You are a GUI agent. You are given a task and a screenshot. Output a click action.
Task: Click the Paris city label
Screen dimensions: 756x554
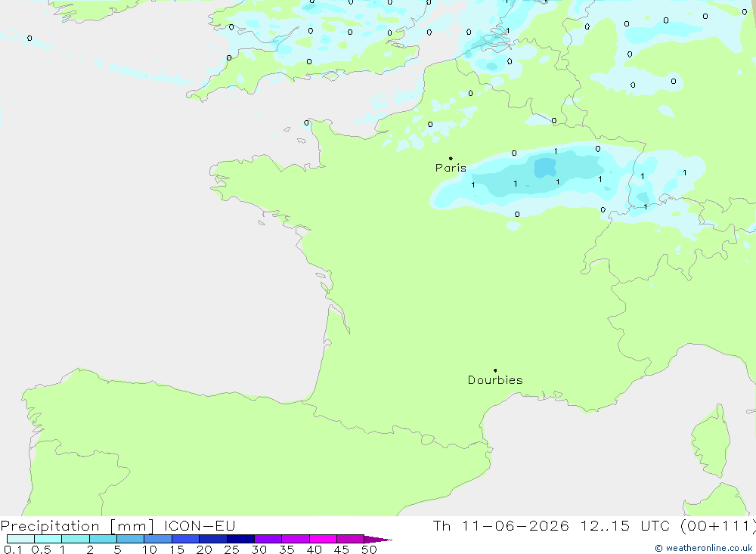(x=451, y=168)
